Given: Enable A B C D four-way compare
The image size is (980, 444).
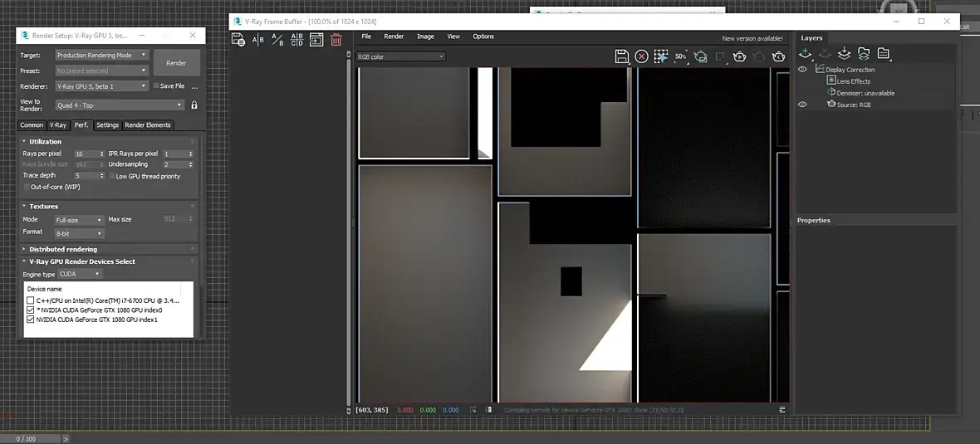Looking at the screenshot, I should [x=296, y=40].
